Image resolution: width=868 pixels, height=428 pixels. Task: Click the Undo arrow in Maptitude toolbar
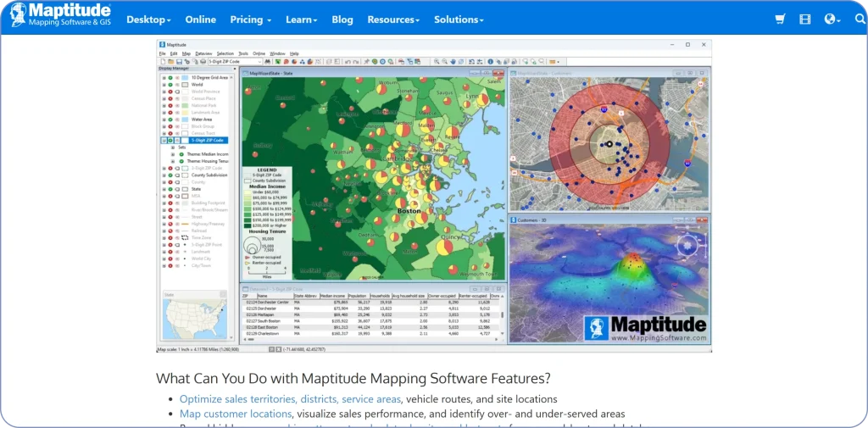pyautogui.click(x=348, y=62)
